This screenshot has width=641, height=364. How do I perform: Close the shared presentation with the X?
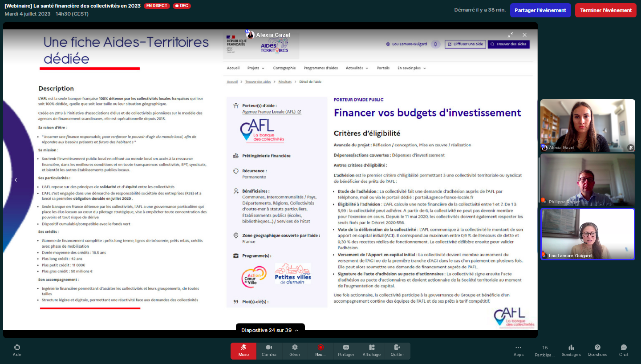524,35
